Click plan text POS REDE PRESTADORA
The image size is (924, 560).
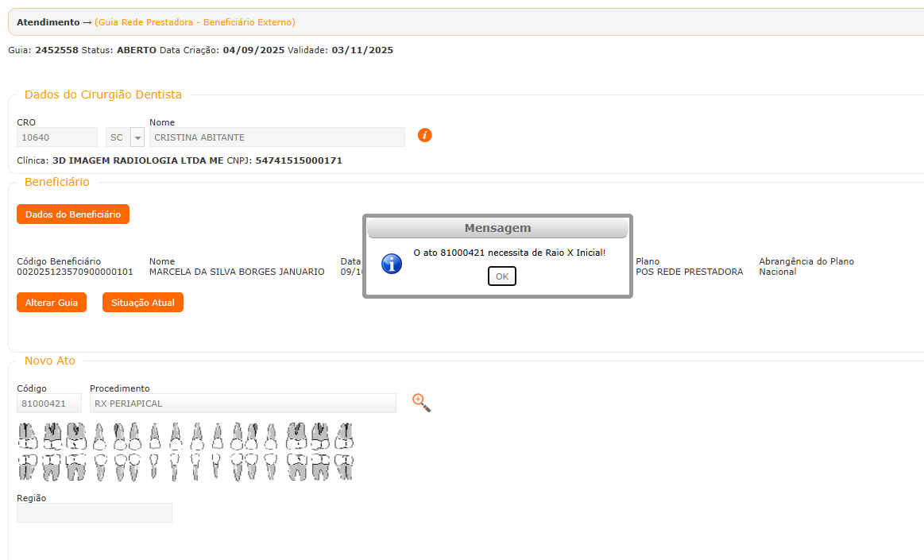[690, 272]
